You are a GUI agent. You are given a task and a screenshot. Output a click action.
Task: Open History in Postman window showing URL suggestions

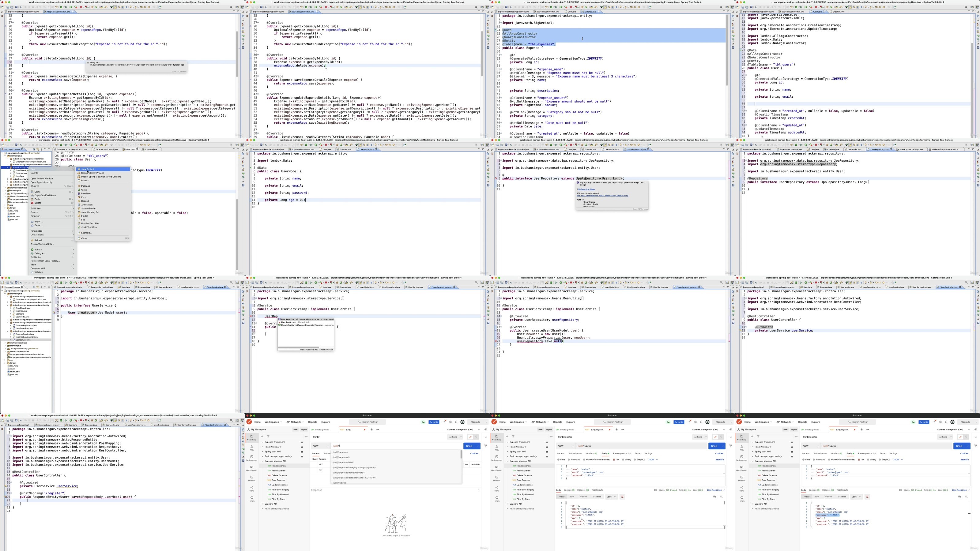click(251, 499)
